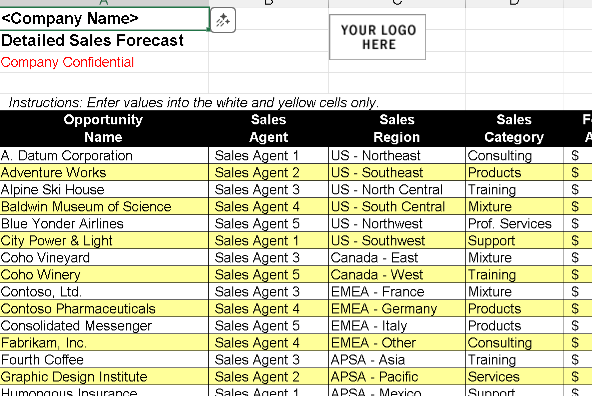Select the Detailed Sales Forecast title cell

[104, 41]
